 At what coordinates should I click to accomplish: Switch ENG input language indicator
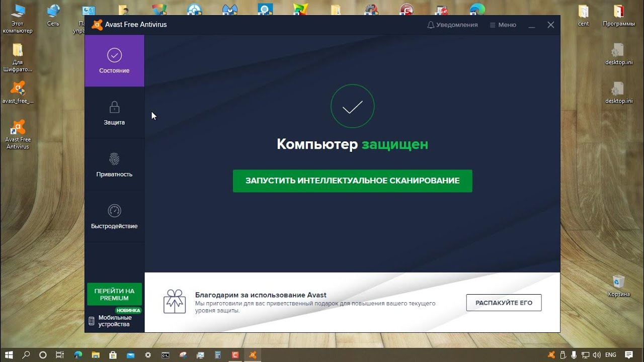point(610,355)
